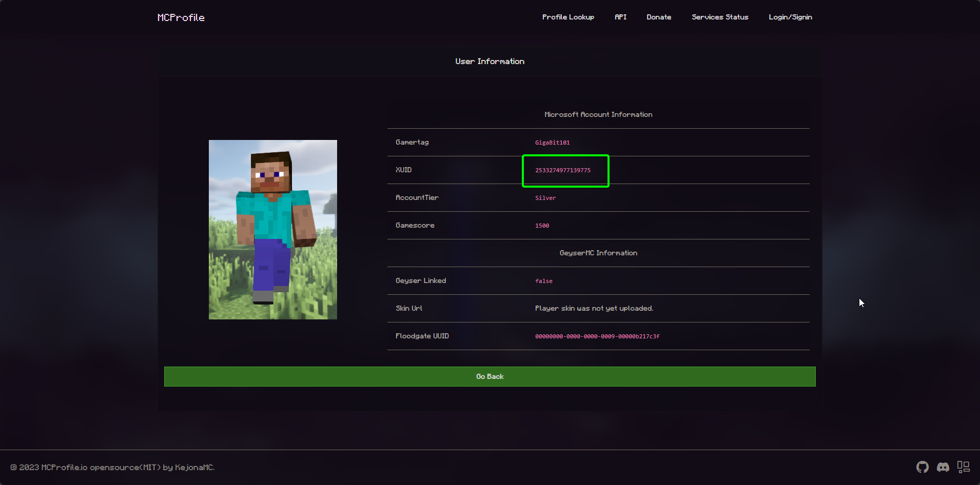Click Microsoft Account Information heading
The height and width of the screenshot is (485, 980).
point(598,114)
